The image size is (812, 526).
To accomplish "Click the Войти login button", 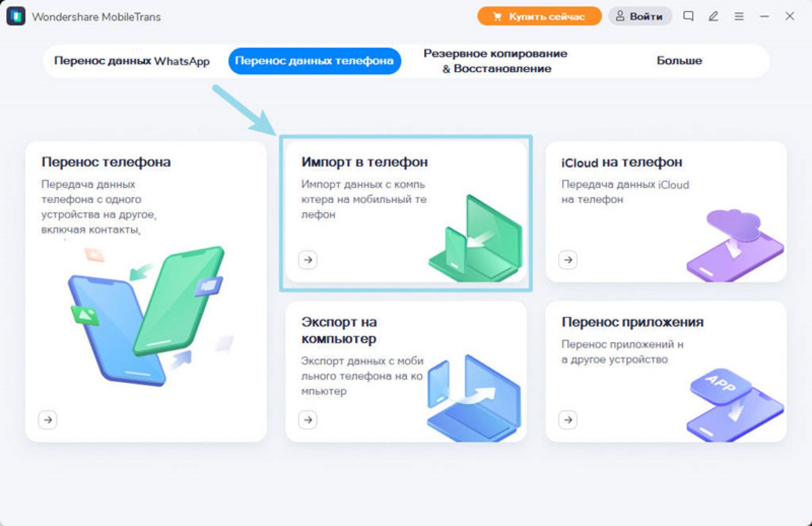I will click(x=640, y=16).
